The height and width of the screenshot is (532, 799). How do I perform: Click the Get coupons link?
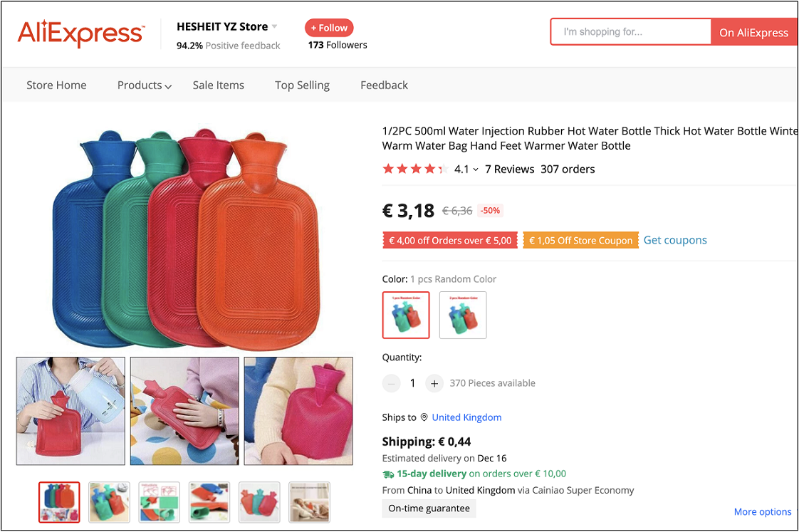click(675, 240)
